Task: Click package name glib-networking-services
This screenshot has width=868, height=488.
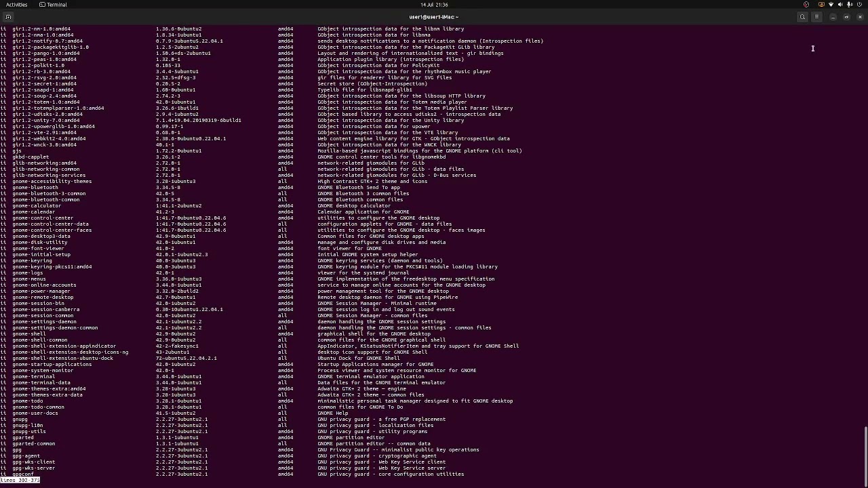Action: click(49, 176)
